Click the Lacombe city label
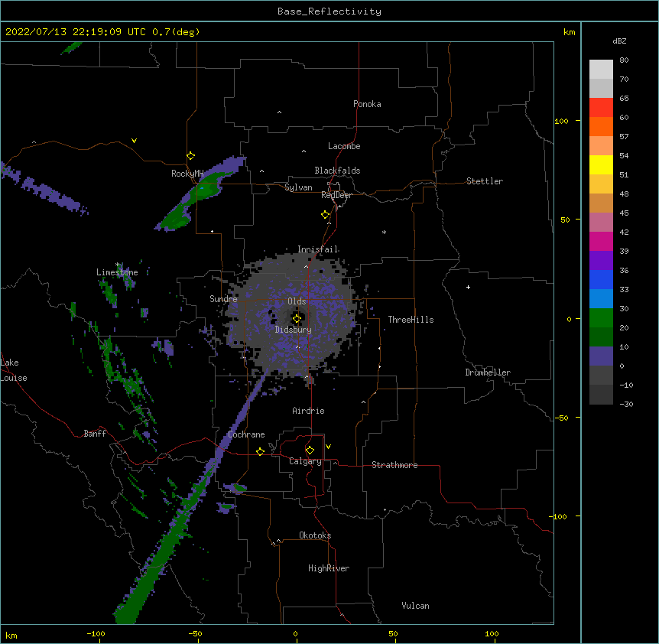The width and height of the screenshot is (659, 644). point(344,146)
